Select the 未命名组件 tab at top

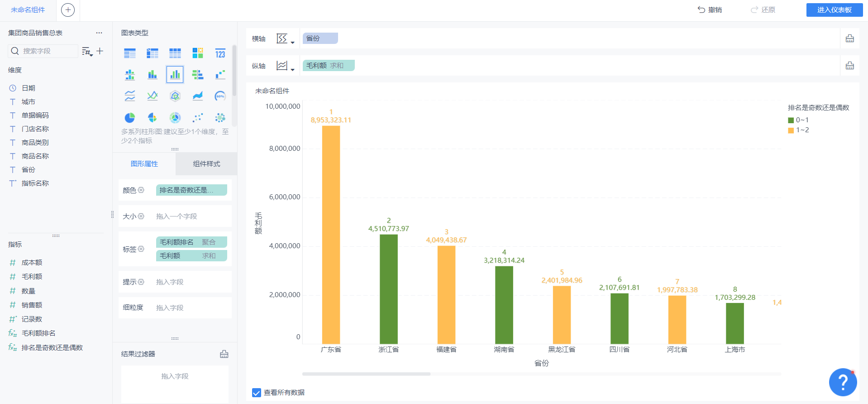28,10
